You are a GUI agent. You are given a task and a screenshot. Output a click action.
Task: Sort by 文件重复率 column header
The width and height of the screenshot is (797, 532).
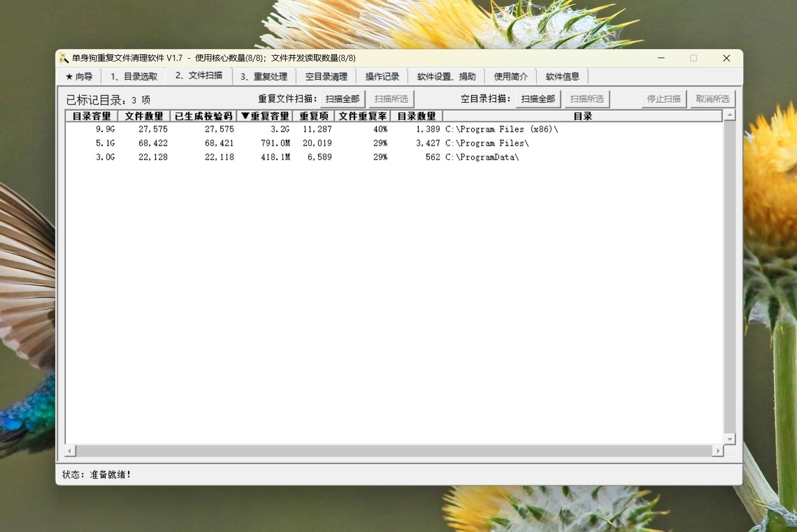[362, 116]
